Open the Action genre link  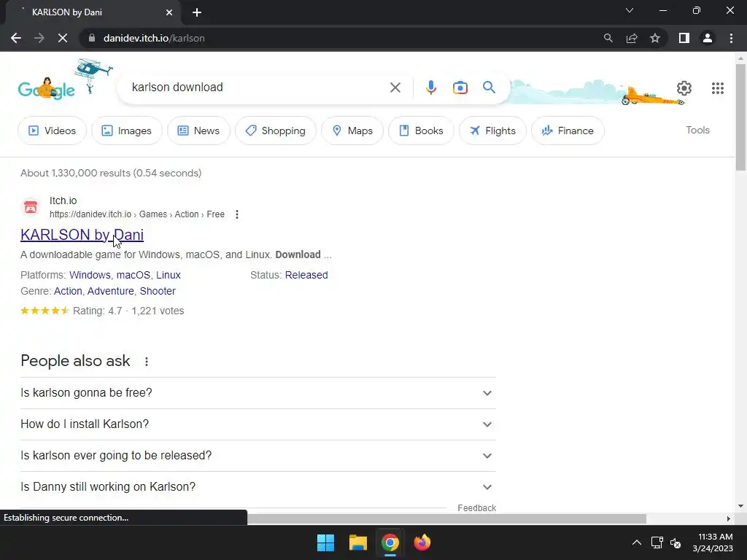click(x=68, y=291)
